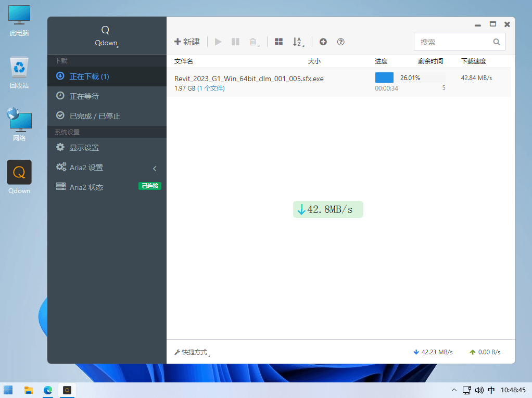Click the network tray icon
Viewport: 532px width, 398px height.
coord(467,390)
